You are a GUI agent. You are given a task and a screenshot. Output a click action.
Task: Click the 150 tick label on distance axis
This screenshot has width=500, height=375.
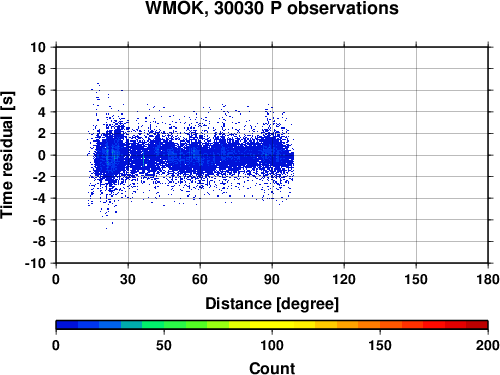[416, 279]
